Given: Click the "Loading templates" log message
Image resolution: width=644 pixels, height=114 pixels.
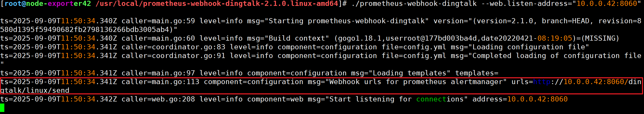Looking at the screenshot, I should point(409,73).
